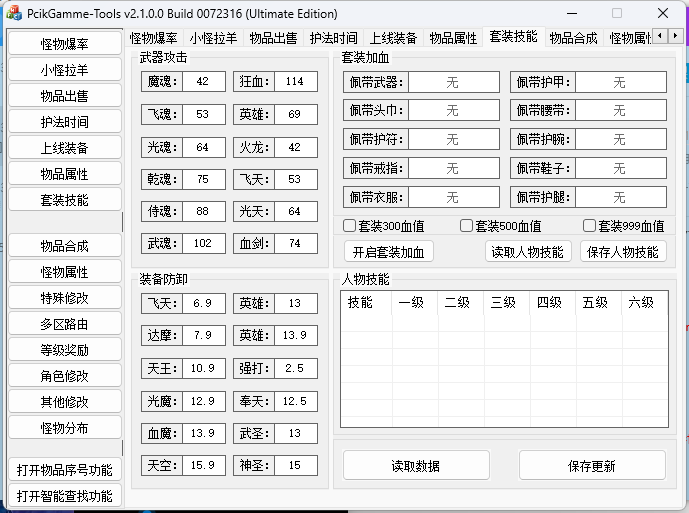Click the 开启套装加血 button
This screenshot has height=513, width=689.
coord(388,252)
